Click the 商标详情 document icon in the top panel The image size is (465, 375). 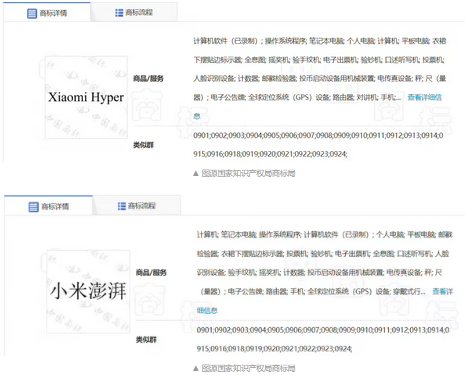tap(32, 13)
